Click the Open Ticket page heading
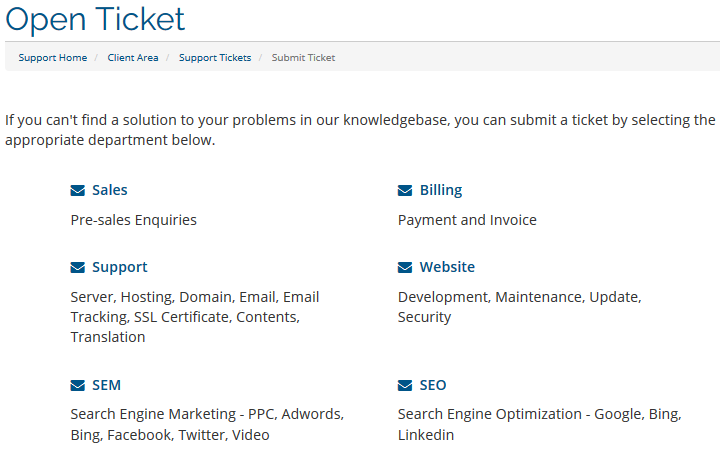Screen dimensions: 720x457 pos(95,18)
